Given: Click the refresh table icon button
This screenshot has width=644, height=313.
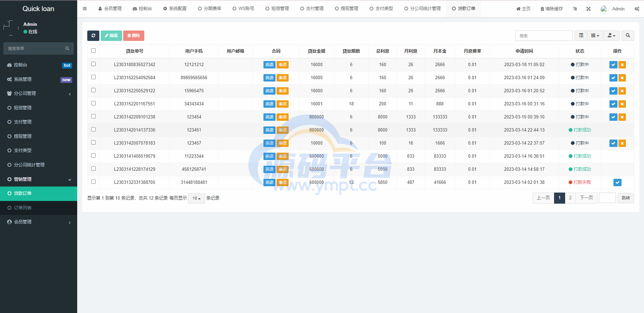Looking at the screenshot, I should click(x=93, y=36).
